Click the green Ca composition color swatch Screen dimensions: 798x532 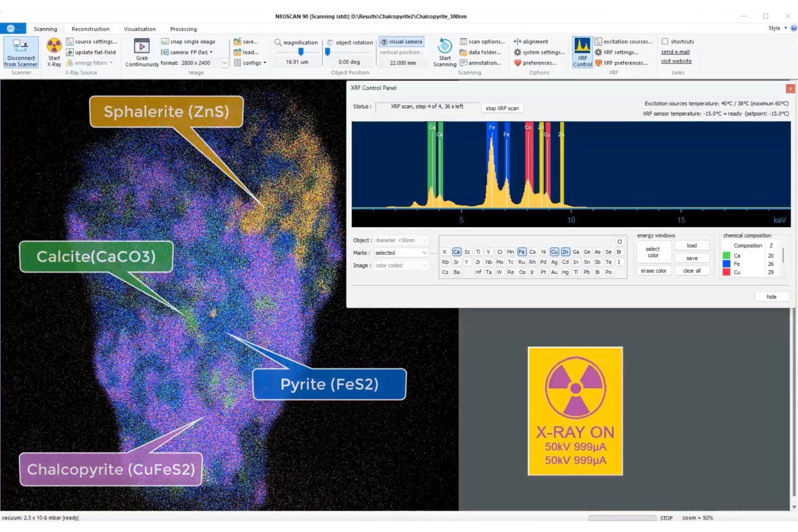click(726, 256)
